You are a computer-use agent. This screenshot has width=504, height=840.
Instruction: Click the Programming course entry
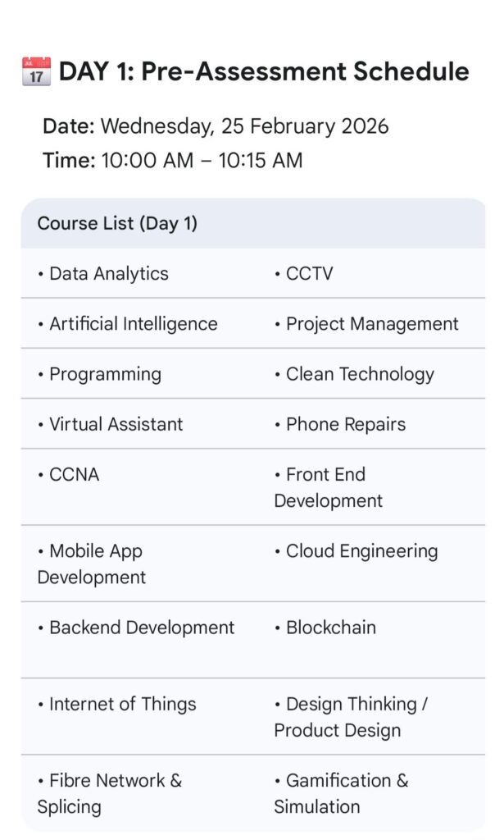click(105, 374)
